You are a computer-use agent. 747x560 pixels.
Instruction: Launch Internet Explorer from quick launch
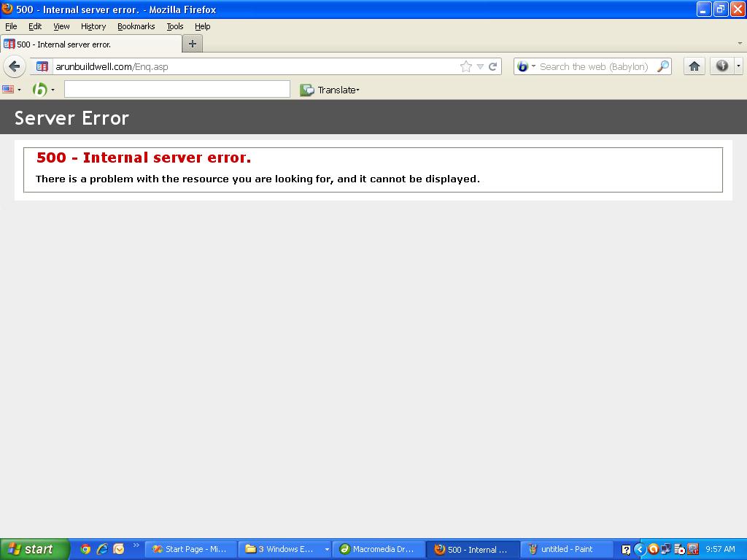point(102,549)
